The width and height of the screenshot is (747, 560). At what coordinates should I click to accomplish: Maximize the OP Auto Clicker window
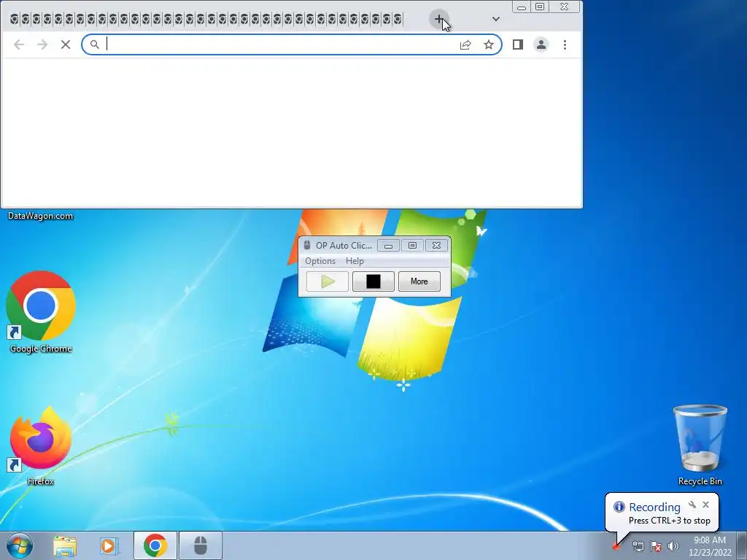[x=413, y=246]
